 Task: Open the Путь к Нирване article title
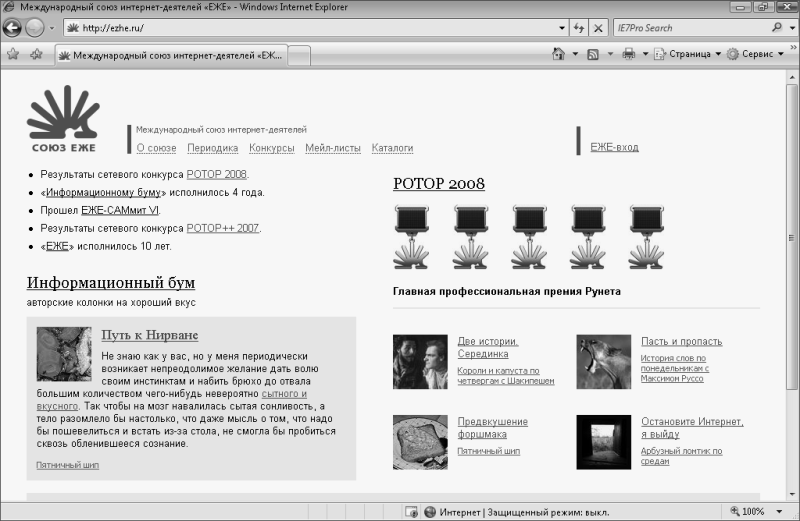[x=150, y=335]
